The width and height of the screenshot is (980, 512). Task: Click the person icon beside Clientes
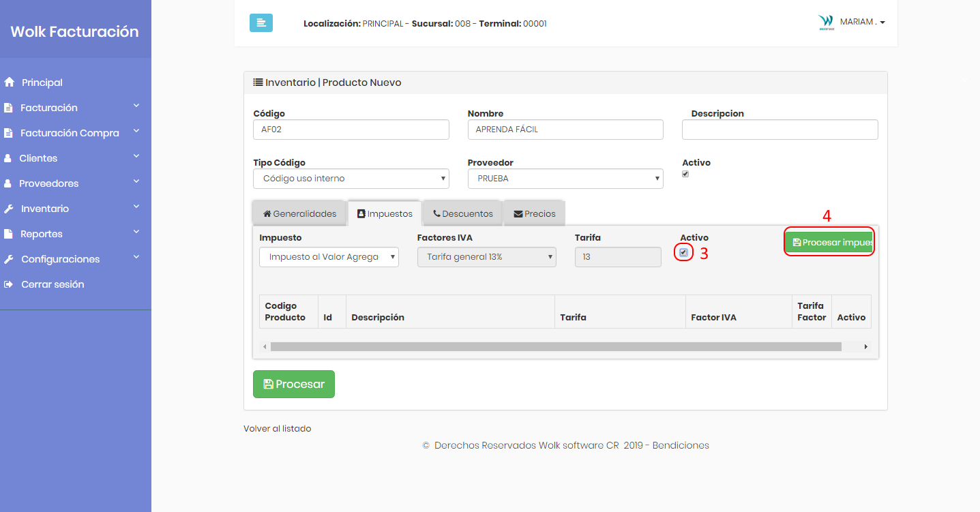coord(8,158)
